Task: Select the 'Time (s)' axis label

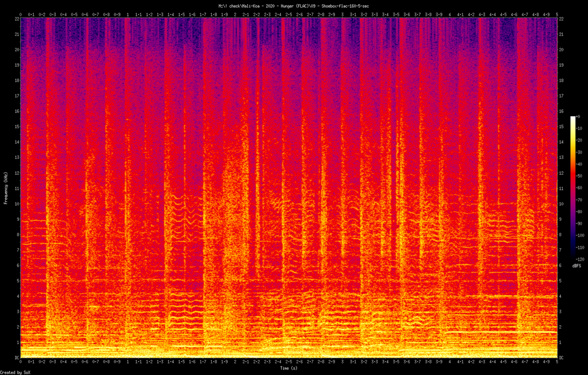Action: tap(289, 368)
